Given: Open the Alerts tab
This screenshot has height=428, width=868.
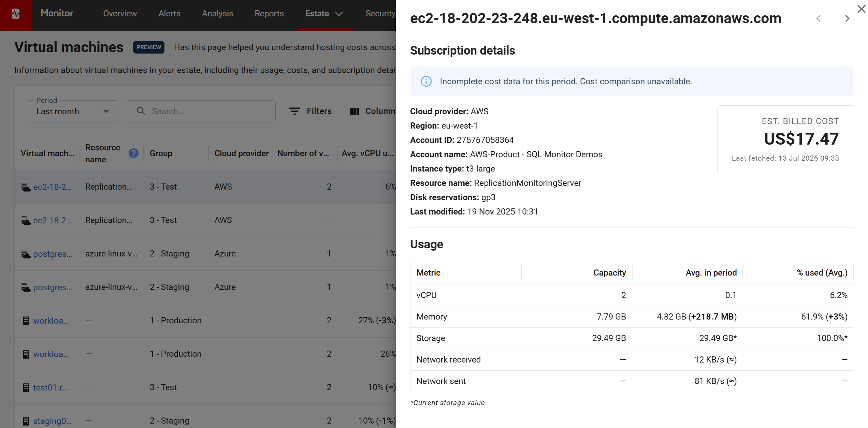Looking at the screenshot, I should click(169, 14).
